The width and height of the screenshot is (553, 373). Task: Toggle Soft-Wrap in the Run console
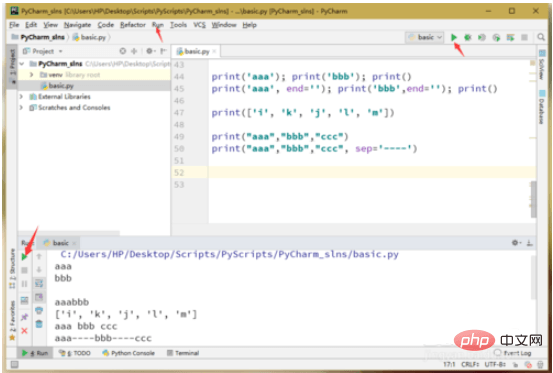39,283
